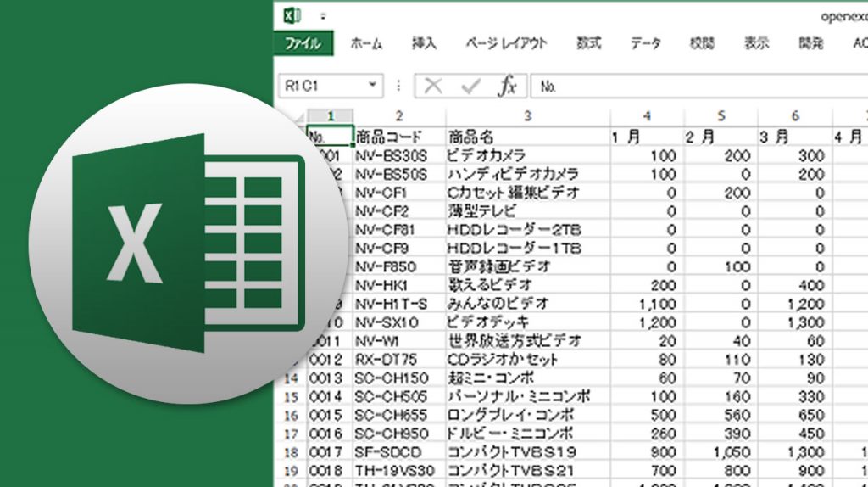Image resolution: width=868 pixels, height=487 pixels.
Task: Click the cancel X icon in formula bar
Action: (x=433, y=86)
